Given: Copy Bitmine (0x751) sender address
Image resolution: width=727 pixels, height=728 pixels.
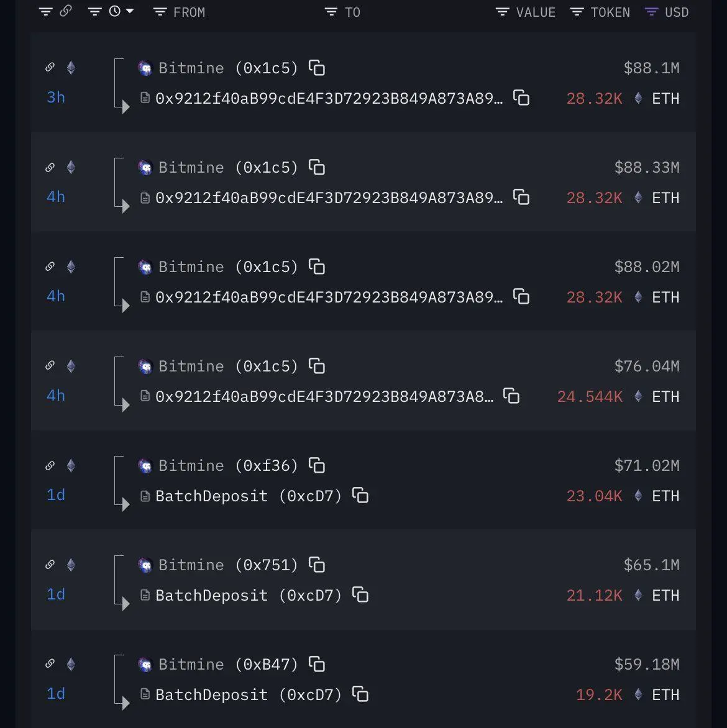Looking at the screenshot, I should coord(317,565).
